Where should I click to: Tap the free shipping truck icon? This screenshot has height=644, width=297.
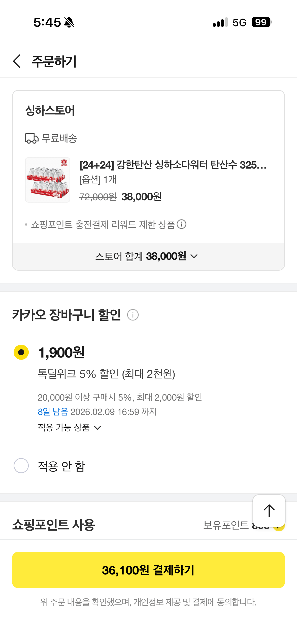point(31,138)
